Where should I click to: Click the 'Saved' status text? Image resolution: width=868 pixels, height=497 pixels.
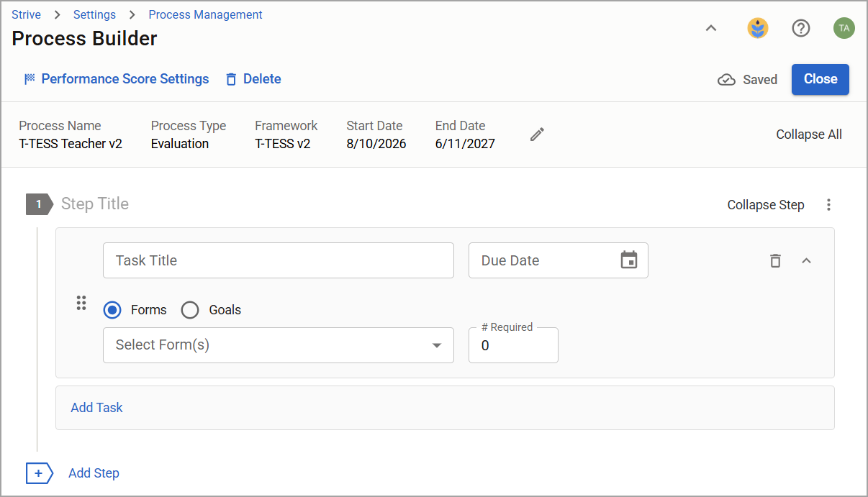(x=760, y=80)
